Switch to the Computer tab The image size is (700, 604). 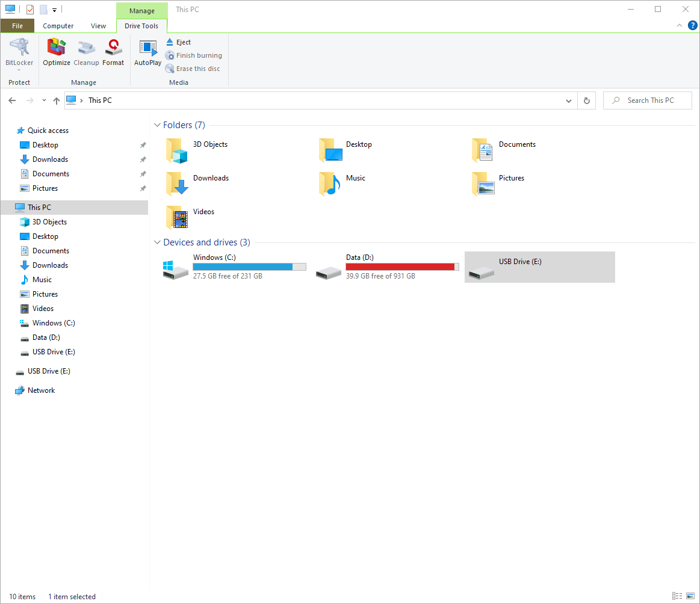(58, 25)
